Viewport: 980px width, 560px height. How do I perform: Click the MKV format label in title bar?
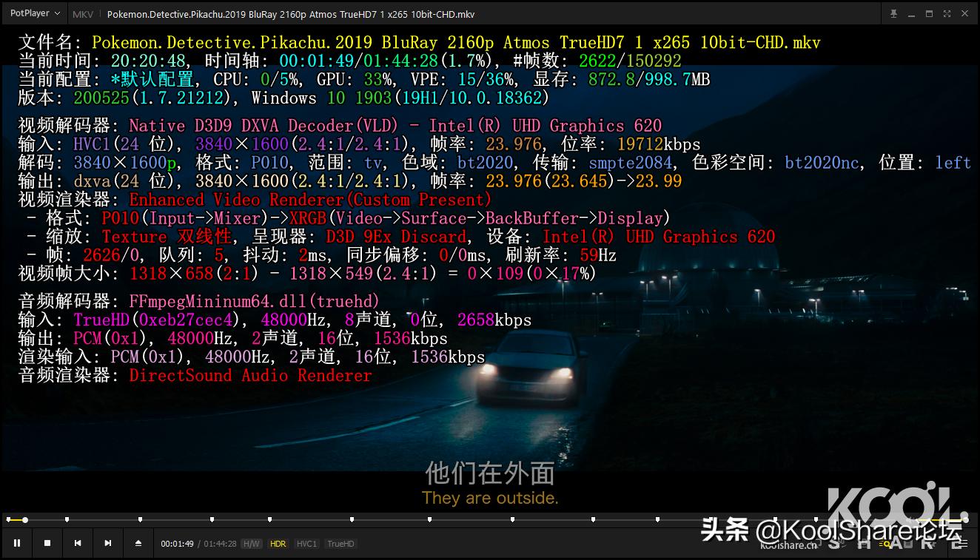click(81, 13)
